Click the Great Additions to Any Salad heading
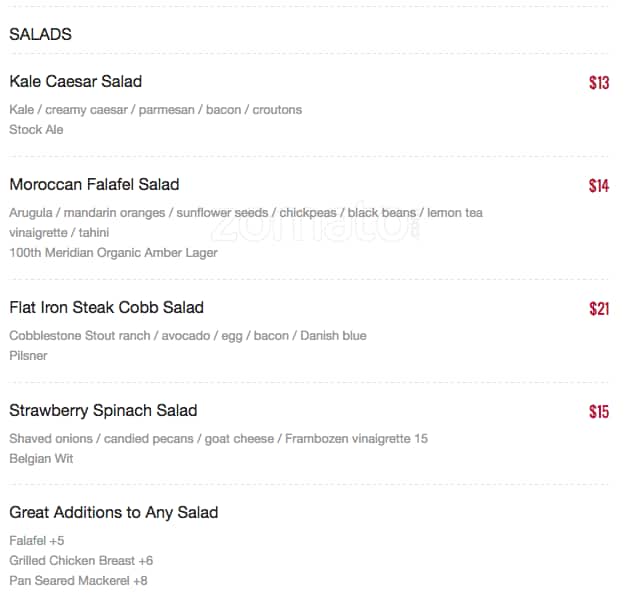Viewport: 631px width, 603px height. point(113,512)
